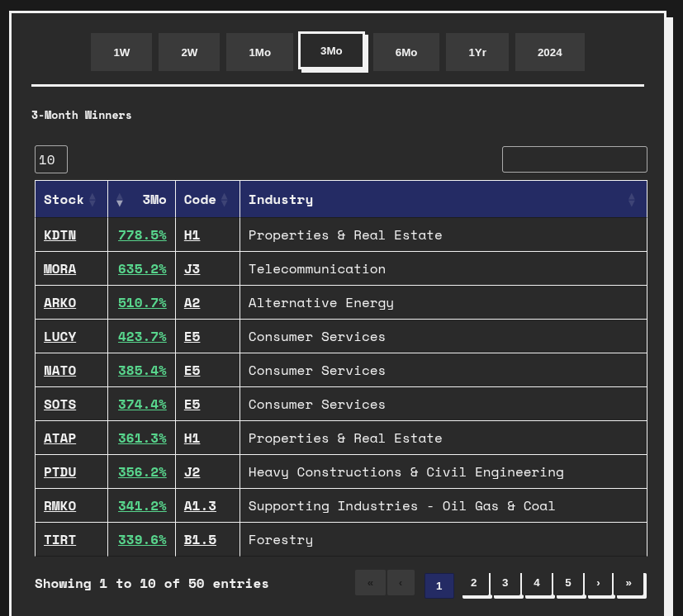683x616 pixels.
Task: Open the KDTN stock link
Action: [x=59, y=235]
